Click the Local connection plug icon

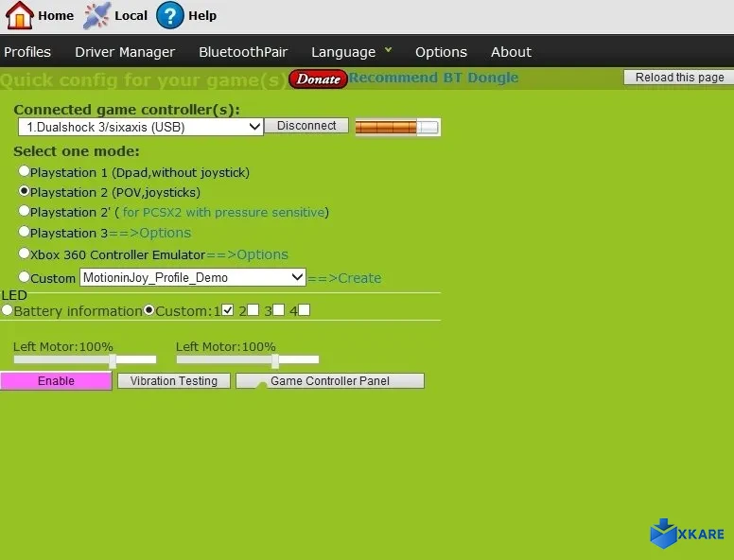click(x=96, y=15)
